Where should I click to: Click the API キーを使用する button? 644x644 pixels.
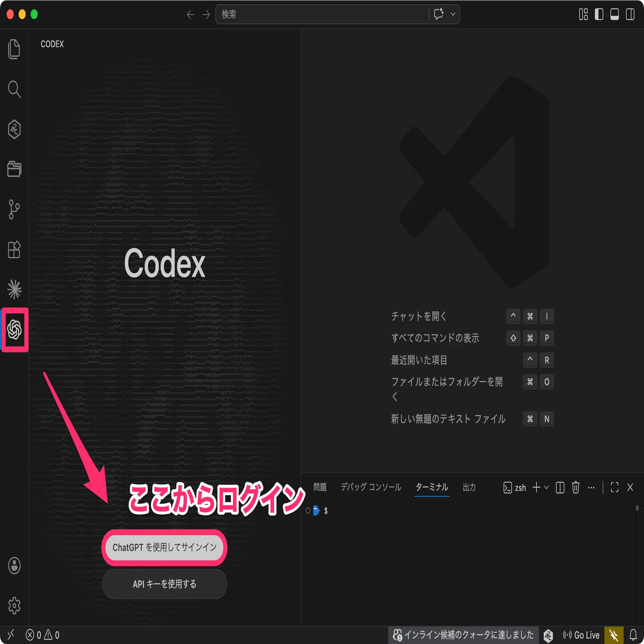tap(164, 584)
